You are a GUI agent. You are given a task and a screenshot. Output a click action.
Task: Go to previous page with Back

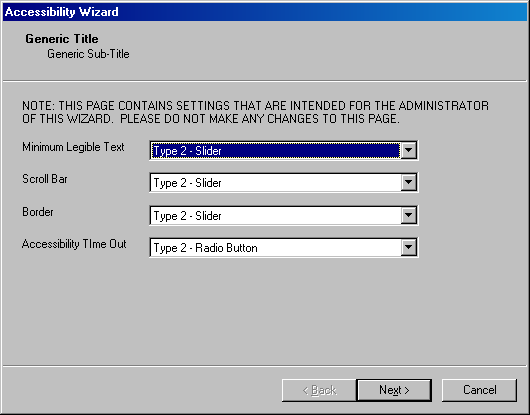coord(319,390)
